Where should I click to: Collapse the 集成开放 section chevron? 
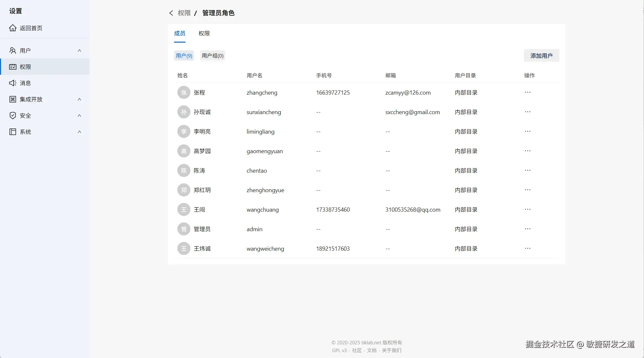point(79,99)
